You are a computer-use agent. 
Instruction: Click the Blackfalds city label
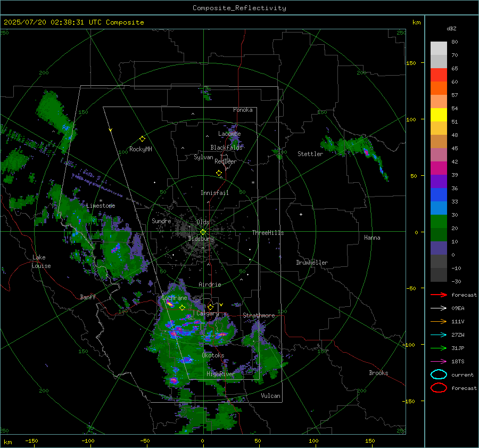(x=226, y=148)
